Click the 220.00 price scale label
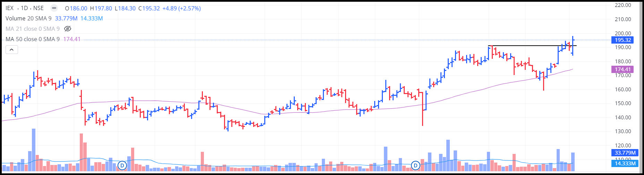 pyautogui.click(x=623, y=5)
